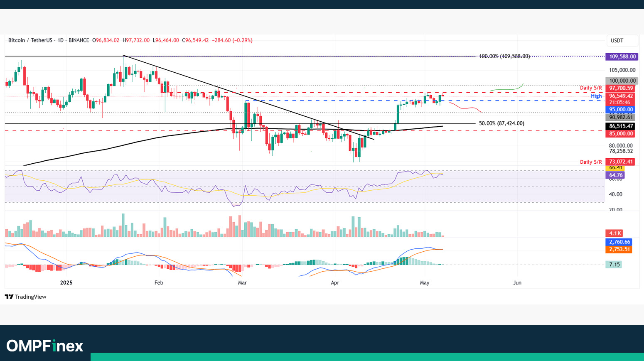Click the 2025 time axis label
This screenshot has width=644, height=361.
tap(66, 282)
